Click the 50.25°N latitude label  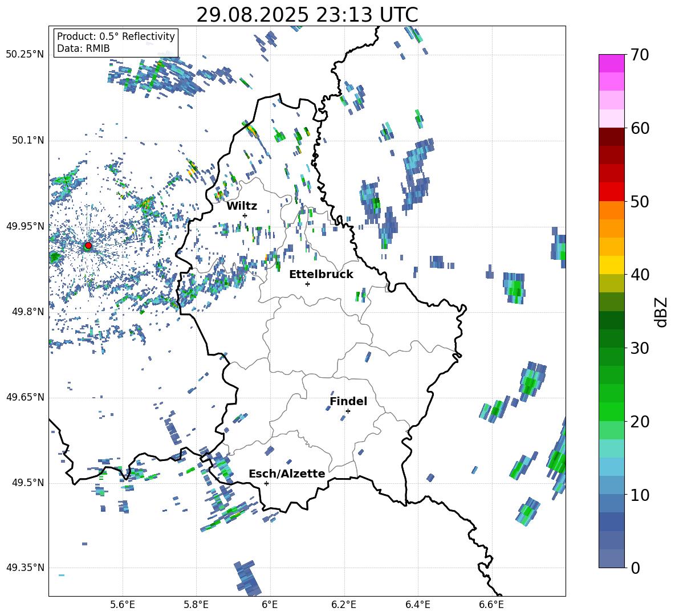pyautogui.click(x=25, y=55)
